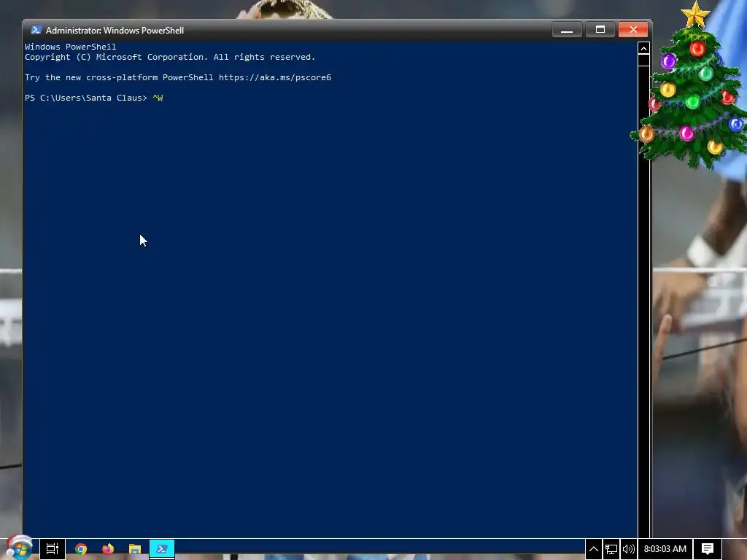Click the 'Administrator: Windows PowerShell' title text
This screenshot has width=747, height=560.
point(115,31)
